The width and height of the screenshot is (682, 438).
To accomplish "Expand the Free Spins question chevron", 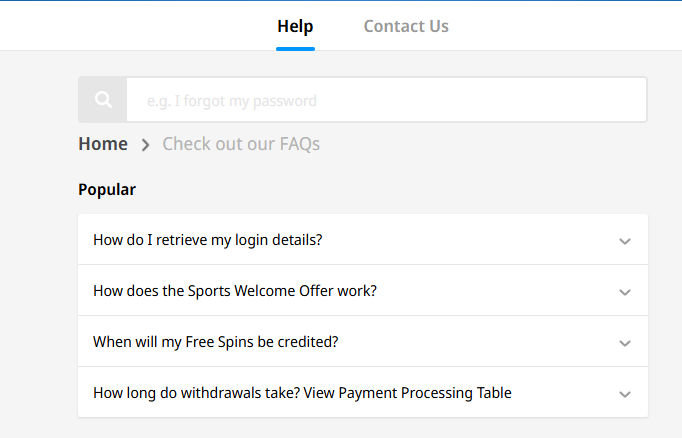I will click(x=625, y=343).
